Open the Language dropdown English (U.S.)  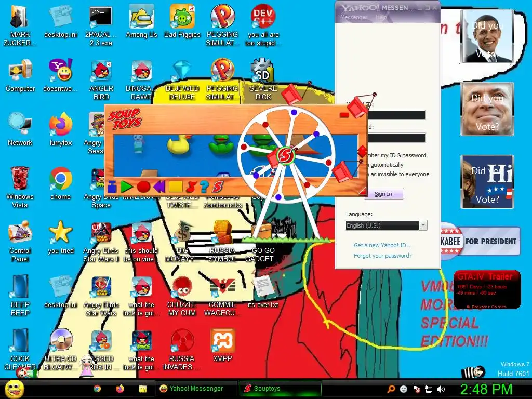click(386, 225)
